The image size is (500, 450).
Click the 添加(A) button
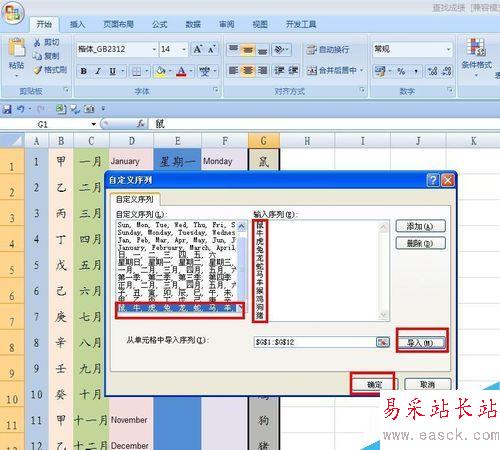click(x=420, y=226)
